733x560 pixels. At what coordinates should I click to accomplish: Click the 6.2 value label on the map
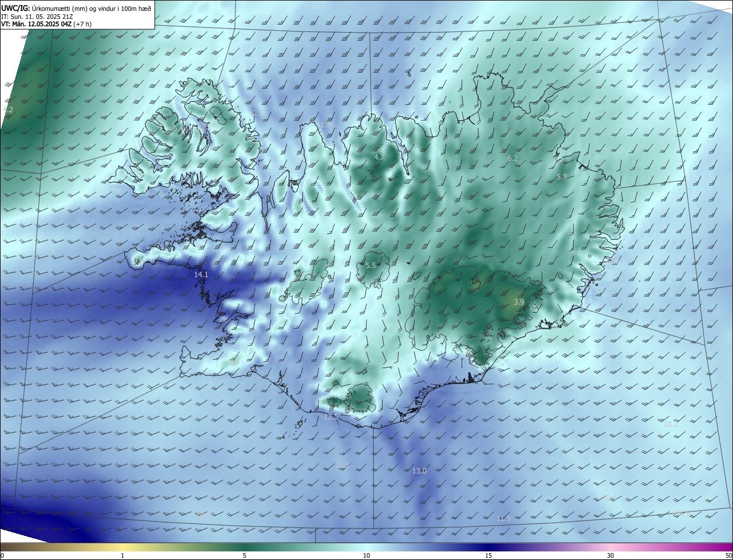[513, 158]
